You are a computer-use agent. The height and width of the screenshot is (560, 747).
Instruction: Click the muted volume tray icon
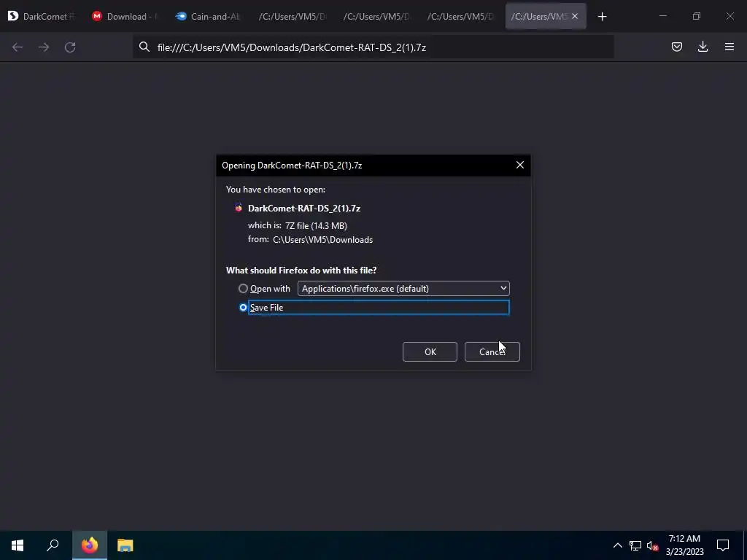[653, 545]
